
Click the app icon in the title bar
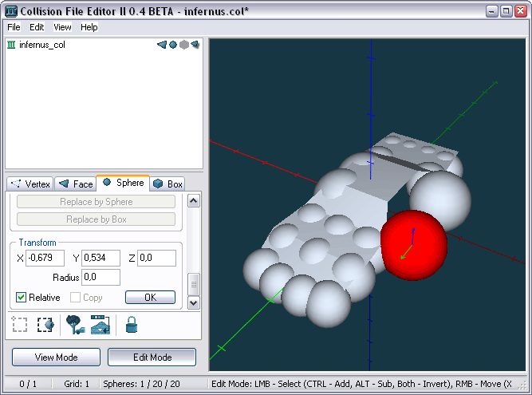[x=11, y=11]
